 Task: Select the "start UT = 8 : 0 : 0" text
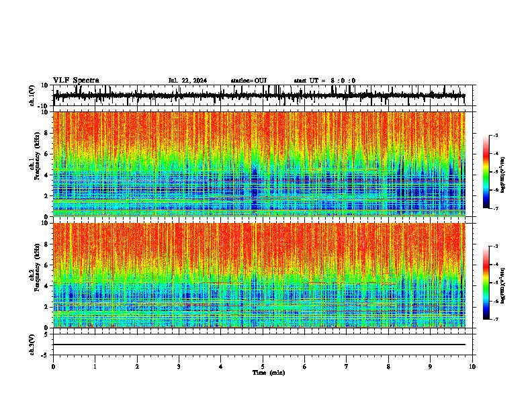click(x=324, y=81)
